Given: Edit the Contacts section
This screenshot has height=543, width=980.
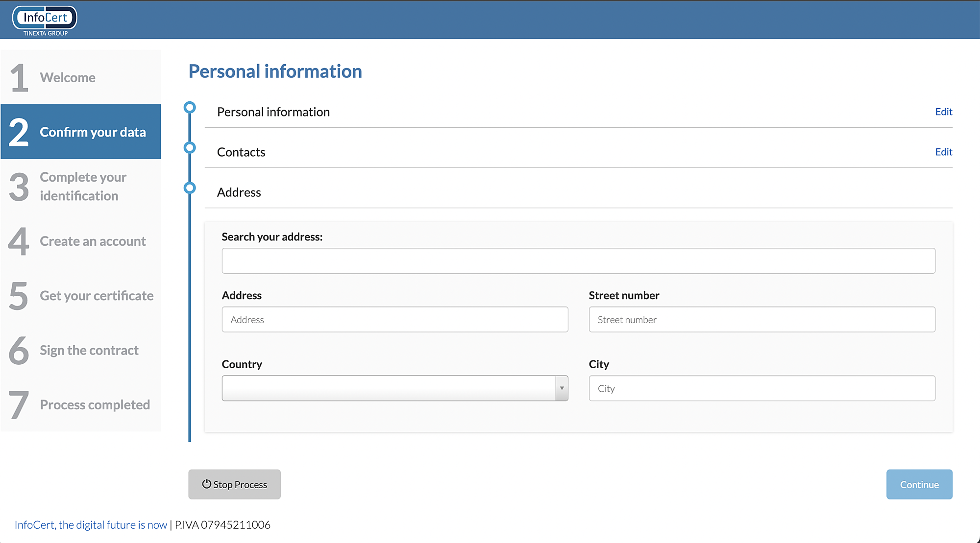Looking at the screenshot, I should 943,152.
